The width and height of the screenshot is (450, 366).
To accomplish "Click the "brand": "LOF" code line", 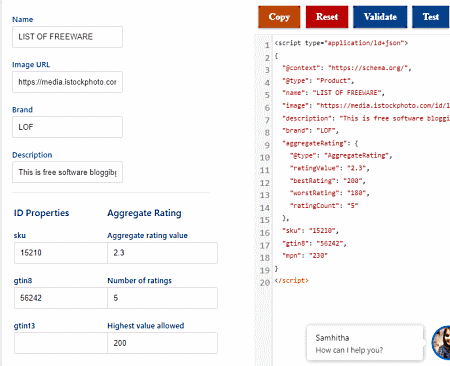I will (x=310, y=131).
